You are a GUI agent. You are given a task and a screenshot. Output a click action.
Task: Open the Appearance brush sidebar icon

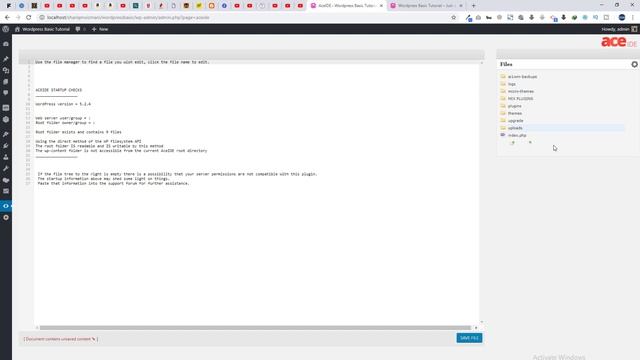click(x=6, y=134)
